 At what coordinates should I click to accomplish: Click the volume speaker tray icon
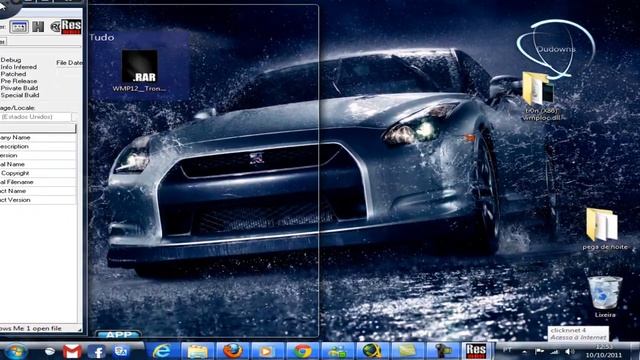click(569, 351)
